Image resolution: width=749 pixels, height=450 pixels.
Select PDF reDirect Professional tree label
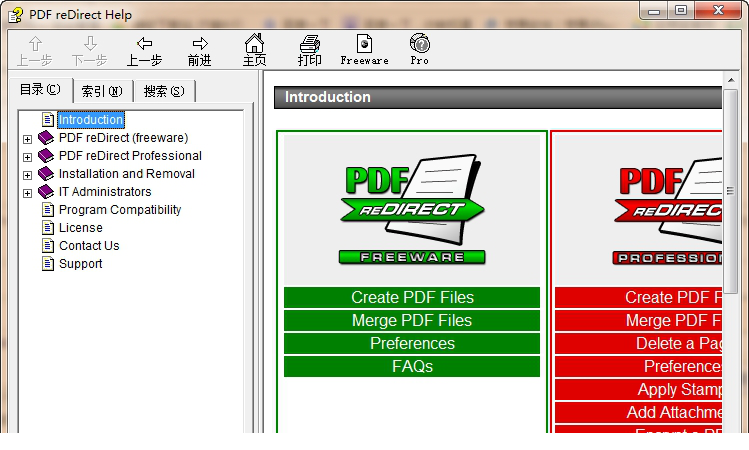pyautogui.click(x=130, y=156)
